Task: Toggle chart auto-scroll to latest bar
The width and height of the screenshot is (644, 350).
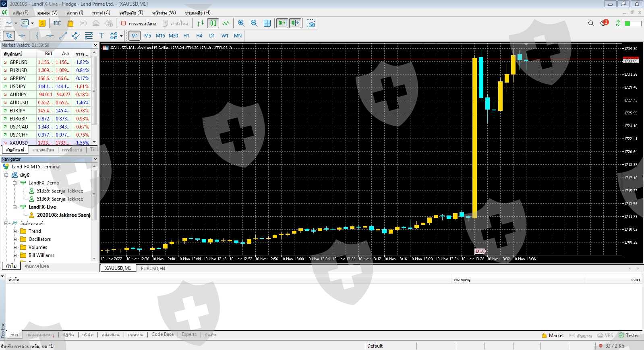Action: 282,23
